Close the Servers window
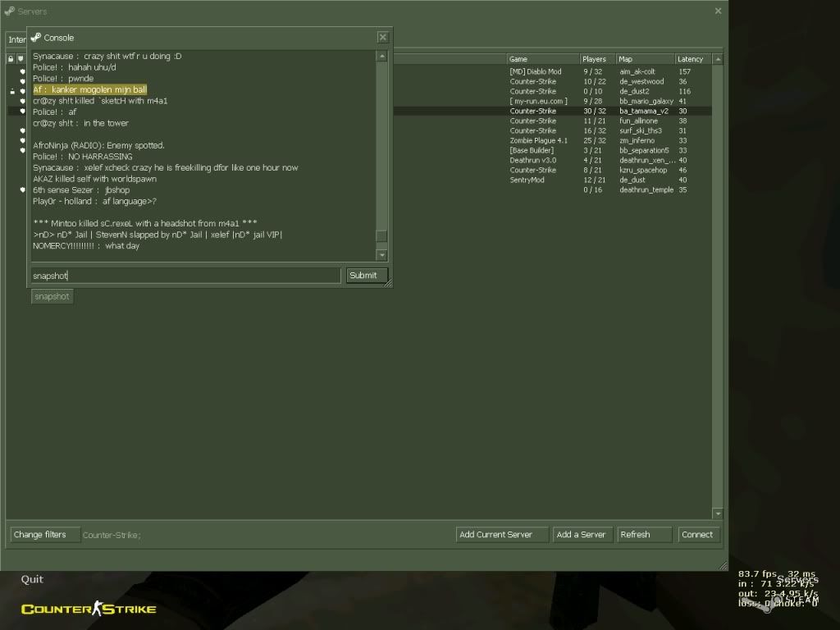 click(x=718, y=11)
